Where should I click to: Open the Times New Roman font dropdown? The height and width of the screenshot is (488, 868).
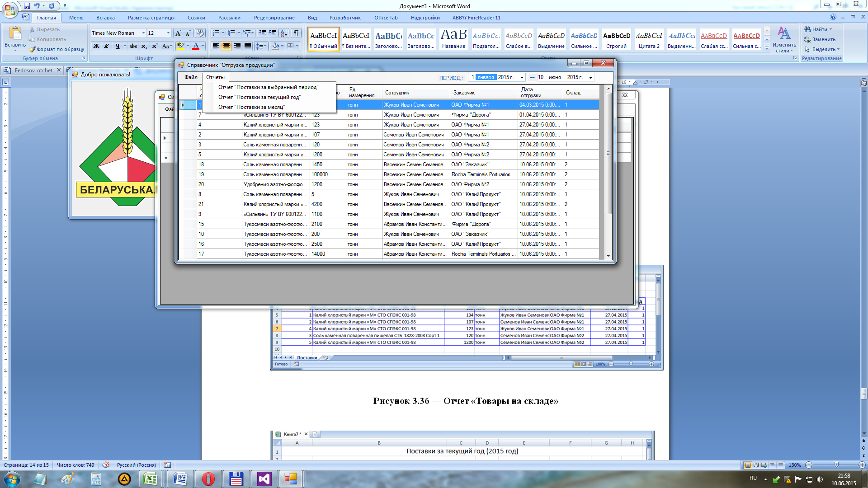click(143, 33)
